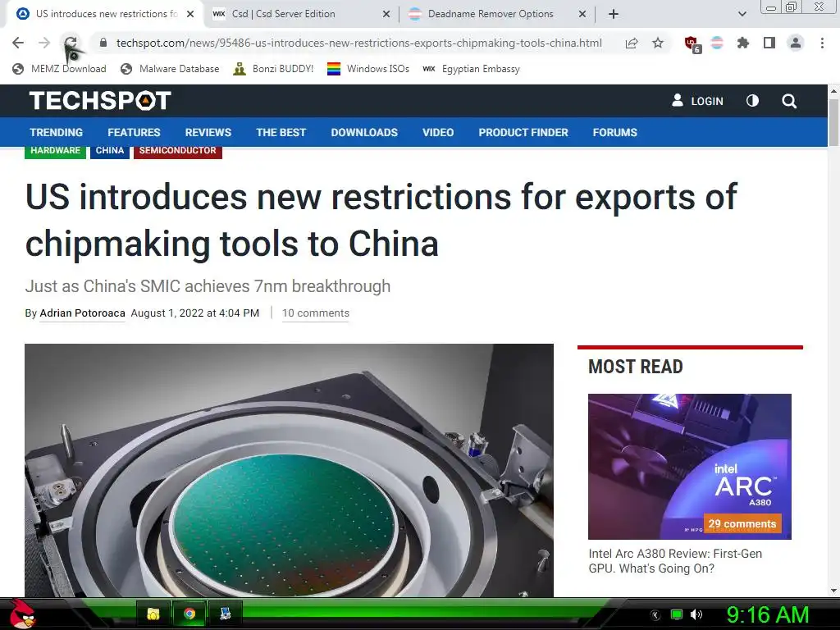Share this page icon in address bar

[632, 43]
